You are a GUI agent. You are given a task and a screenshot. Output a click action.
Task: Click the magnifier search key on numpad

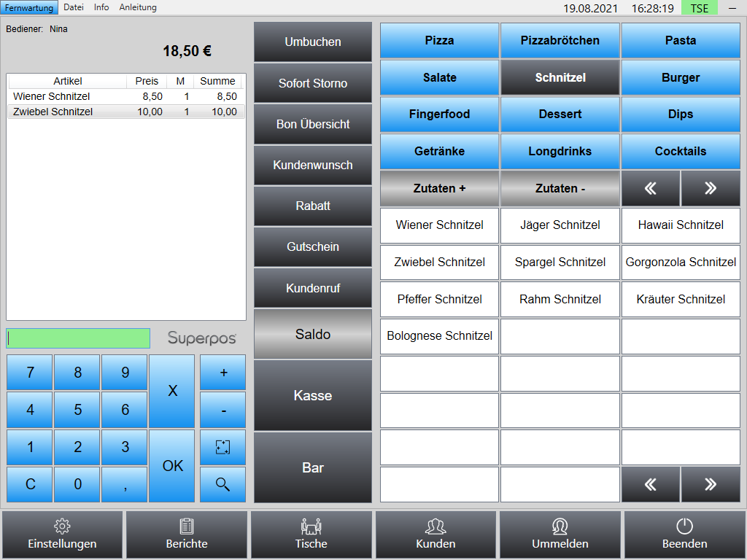tap(222, 484)
